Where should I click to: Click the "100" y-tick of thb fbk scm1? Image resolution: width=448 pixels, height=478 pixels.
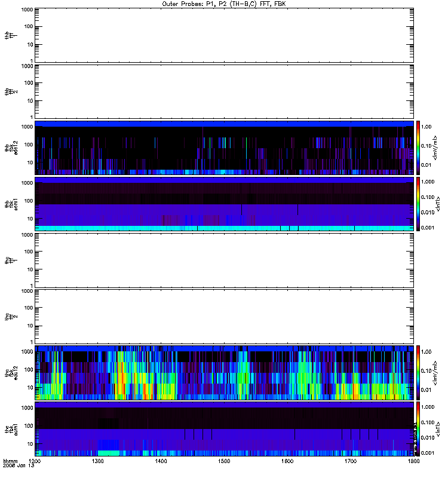29,201
